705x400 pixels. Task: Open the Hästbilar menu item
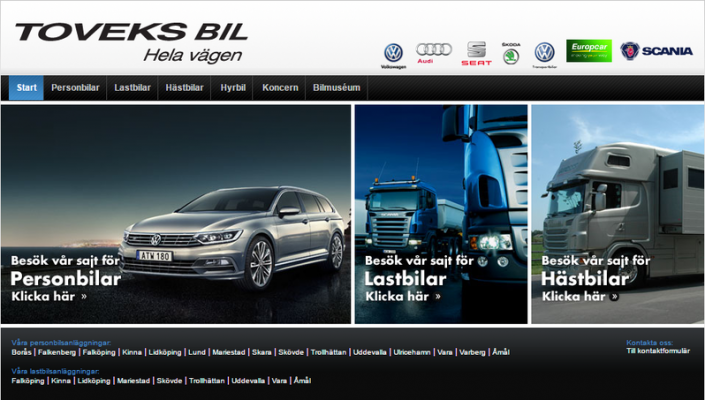pyautogui.click(x=184, y=88)
